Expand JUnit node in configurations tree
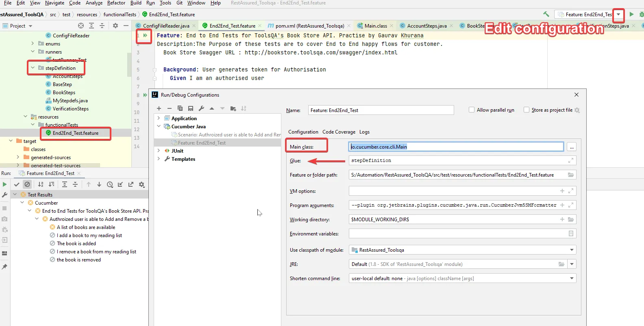The width and height of the screenshot is (644, 326). (159, 151)
